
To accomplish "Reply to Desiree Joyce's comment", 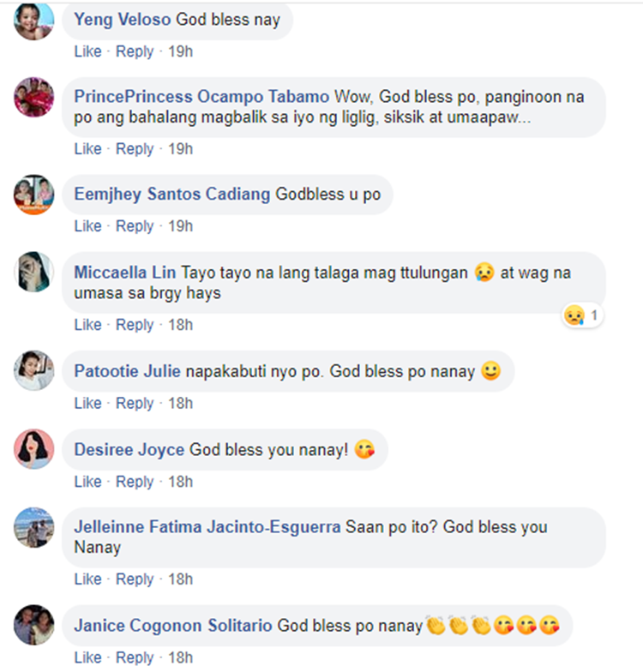I will [135, 482].
